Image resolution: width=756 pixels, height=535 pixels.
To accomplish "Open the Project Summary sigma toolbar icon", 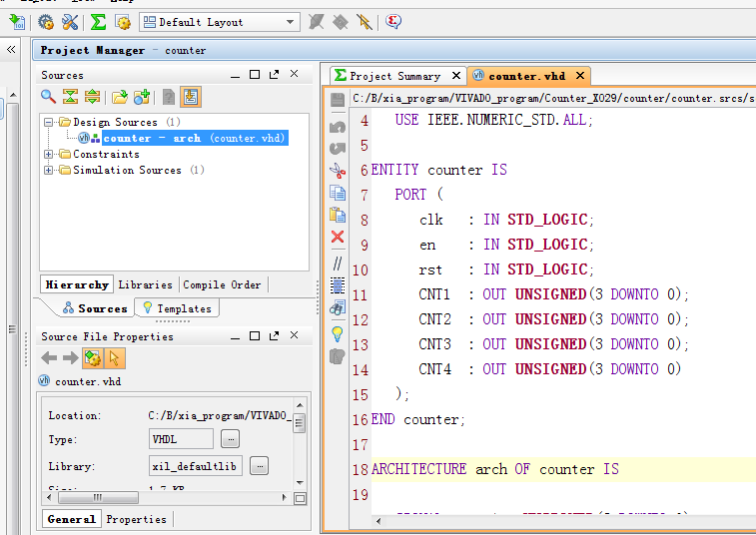I will [x=98, y=22].
